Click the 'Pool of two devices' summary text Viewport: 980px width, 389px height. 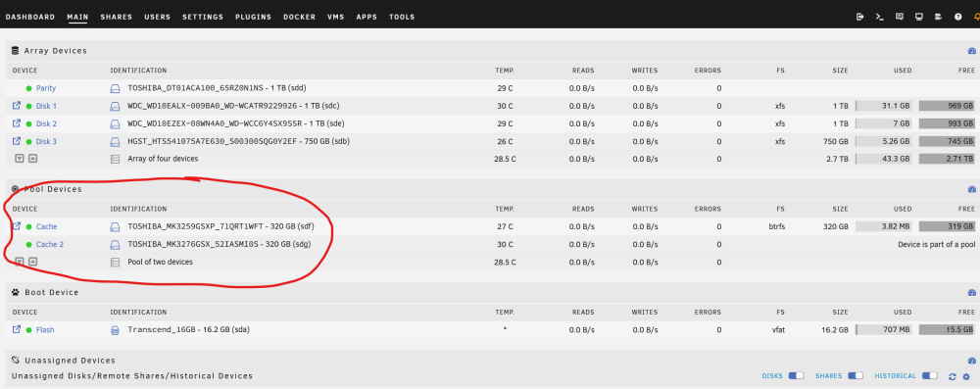coord(160,262)
